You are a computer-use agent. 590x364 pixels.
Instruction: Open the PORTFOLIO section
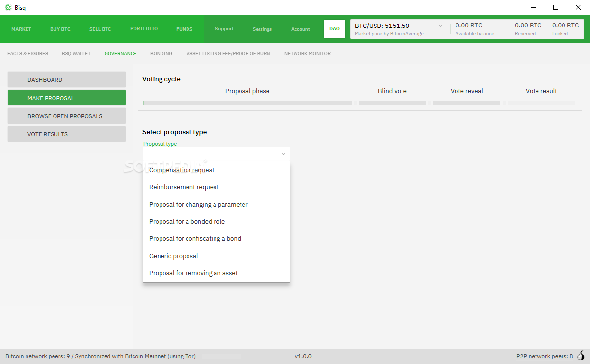tap(144, 29)
